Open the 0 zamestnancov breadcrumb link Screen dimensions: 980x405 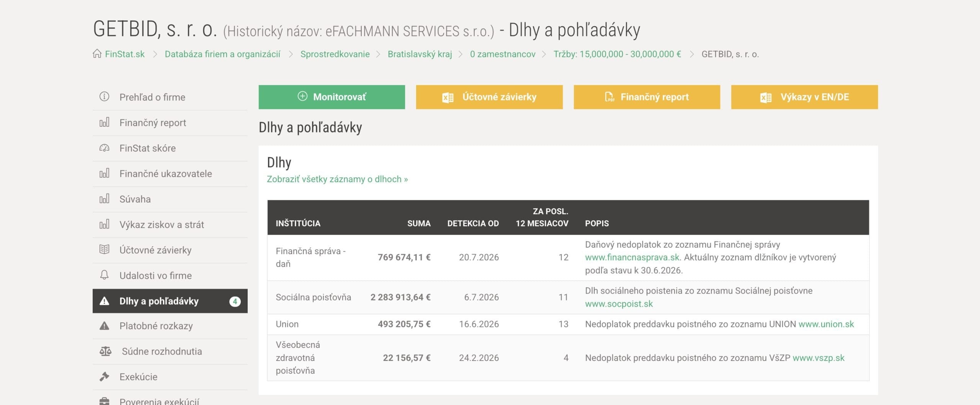[x=503, y=54]
